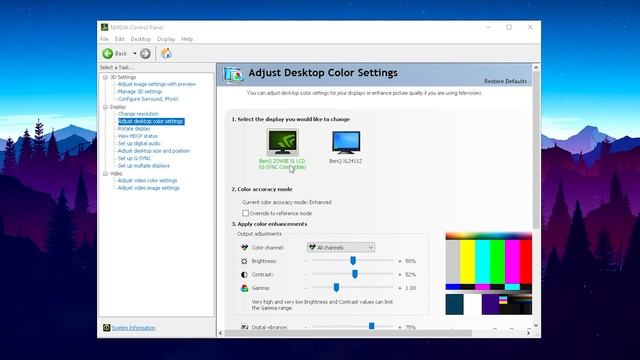Click Brightness plus increase button
Viewport: 640px width, 360px height.
[x=400, y=261]
